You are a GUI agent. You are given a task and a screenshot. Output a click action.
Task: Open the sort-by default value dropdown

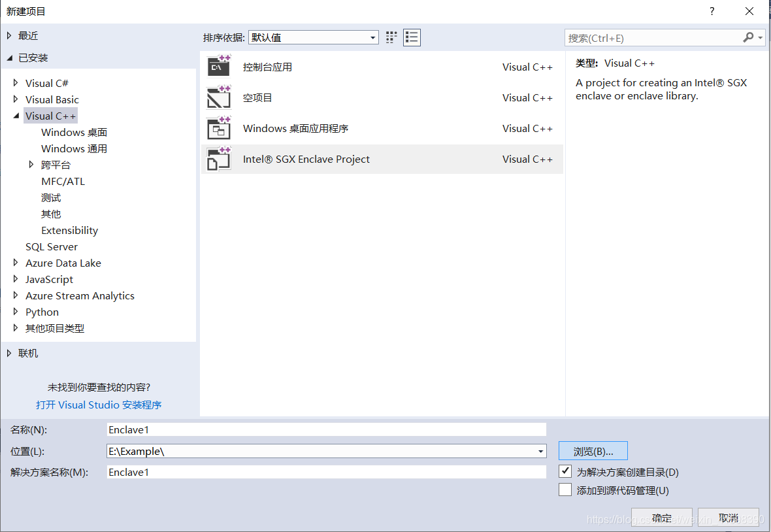314,37
